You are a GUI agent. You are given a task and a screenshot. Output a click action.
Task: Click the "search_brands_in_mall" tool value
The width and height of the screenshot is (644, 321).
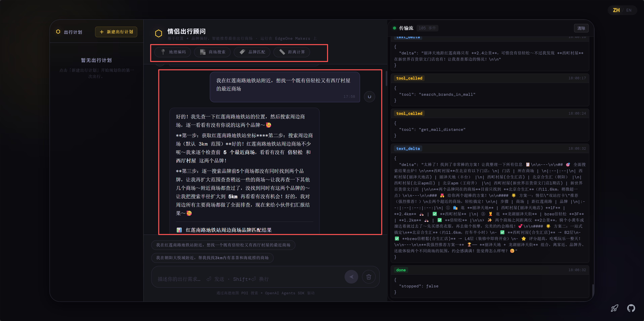[447, 94]
